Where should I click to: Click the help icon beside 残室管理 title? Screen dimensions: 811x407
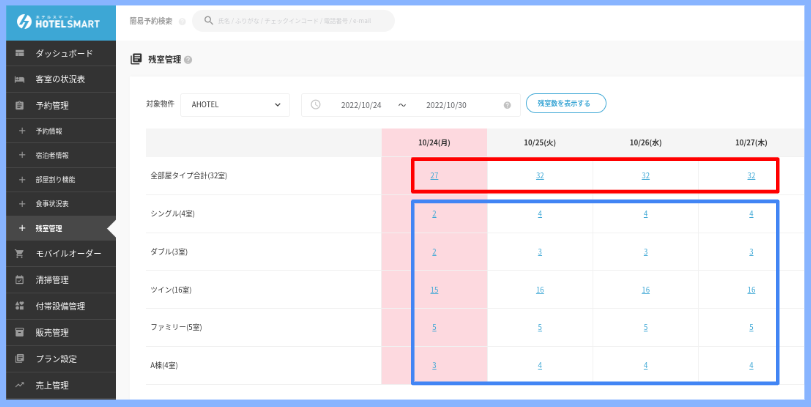[x=188, y=60]
